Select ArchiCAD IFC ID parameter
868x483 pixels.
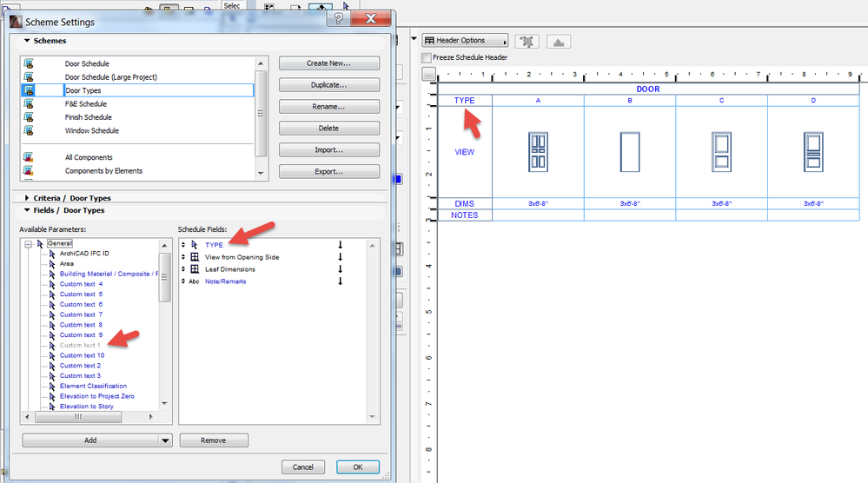[x=84, y=254]
